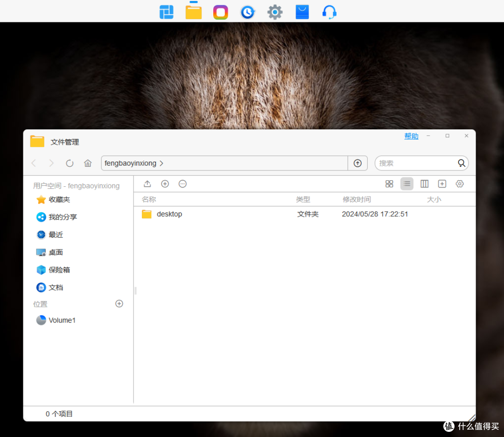The image size is (504, 437).
Task: Minimize the file manager window
Action: 428,136
